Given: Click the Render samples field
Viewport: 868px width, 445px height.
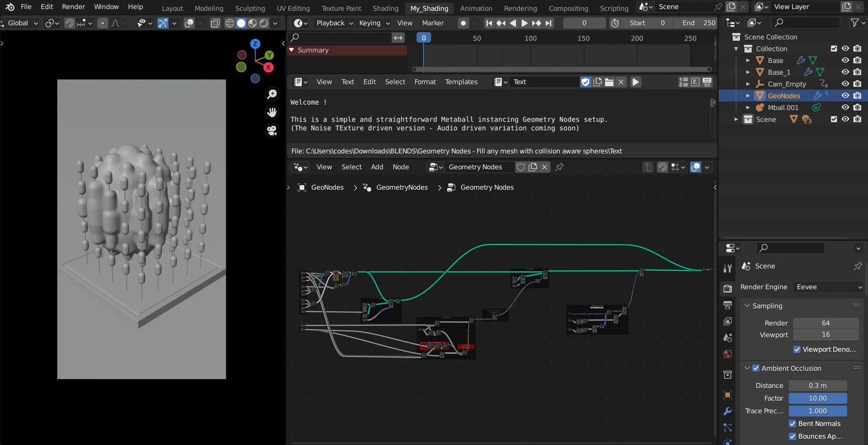Looking at the screenshot, I should tap(825, 323).
